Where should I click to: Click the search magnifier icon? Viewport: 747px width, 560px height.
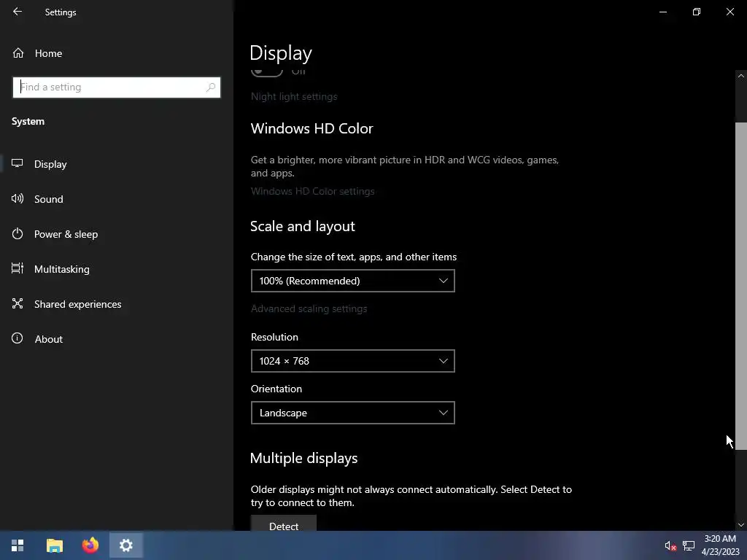tap(211, 87)
